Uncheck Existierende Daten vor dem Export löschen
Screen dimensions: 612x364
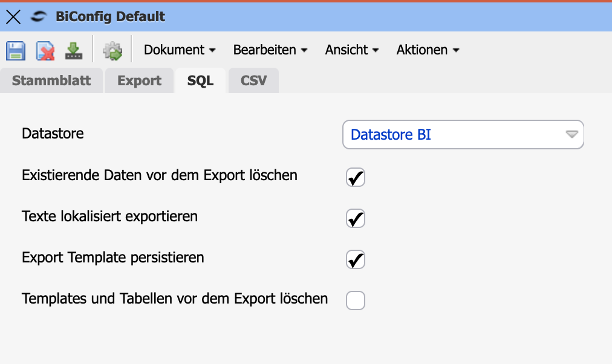(356, 177)
